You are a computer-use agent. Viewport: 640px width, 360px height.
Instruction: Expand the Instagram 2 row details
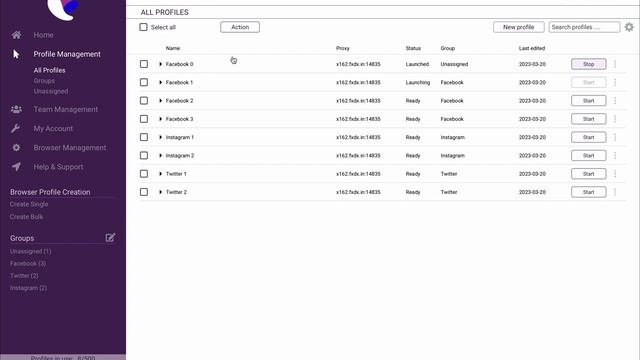pyautogui.click(x=160, y=156)
